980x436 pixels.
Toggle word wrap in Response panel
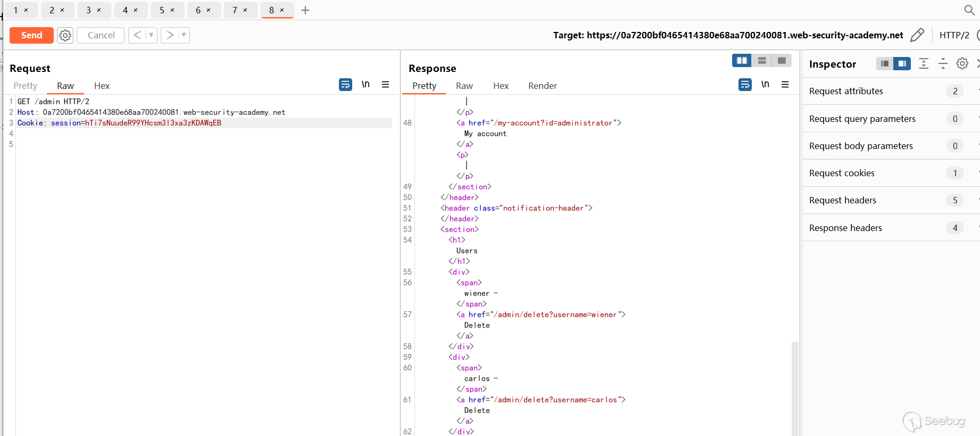click(x=745, y=85)
